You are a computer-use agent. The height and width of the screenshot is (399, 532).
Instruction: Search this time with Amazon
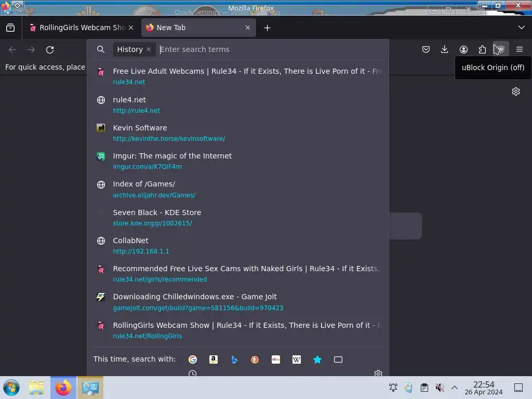tap(214, 360)
